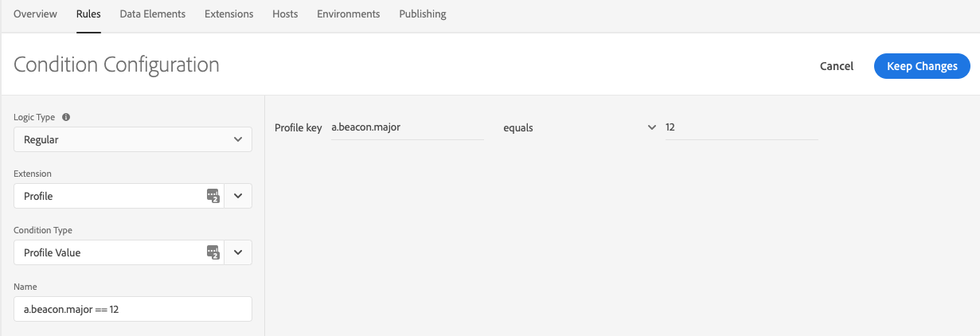Click the Keep Changes button
The height and width of the screenshot is (336, 980).
pyautogui.click(x=922, y=66)
